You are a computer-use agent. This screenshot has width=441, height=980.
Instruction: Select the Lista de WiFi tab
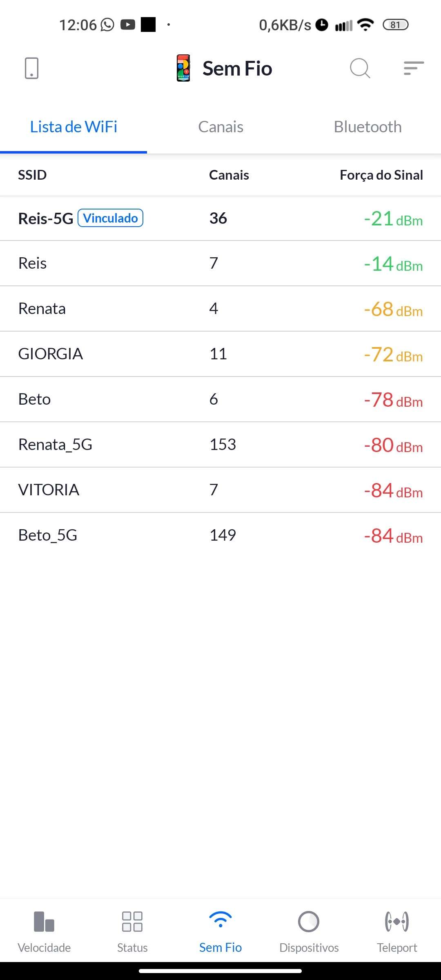[x=73, y=127]
